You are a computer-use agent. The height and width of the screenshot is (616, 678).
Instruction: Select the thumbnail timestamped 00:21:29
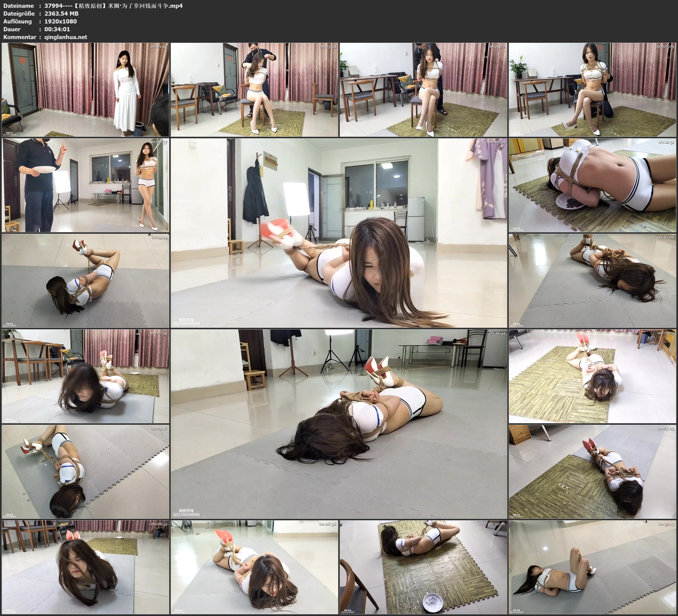[592, 376]
